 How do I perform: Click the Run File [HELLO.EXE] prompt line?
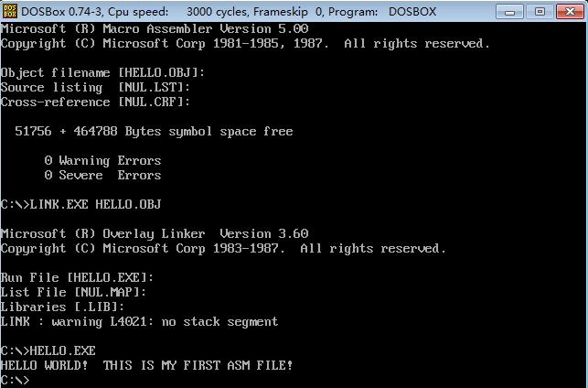coord(77,278)
